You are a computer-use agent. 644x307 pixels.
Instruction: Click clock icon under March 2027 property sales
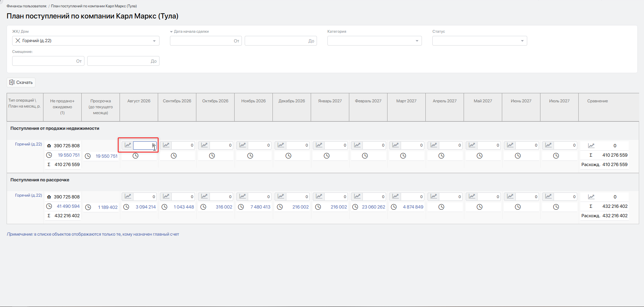tap(403, 156)
